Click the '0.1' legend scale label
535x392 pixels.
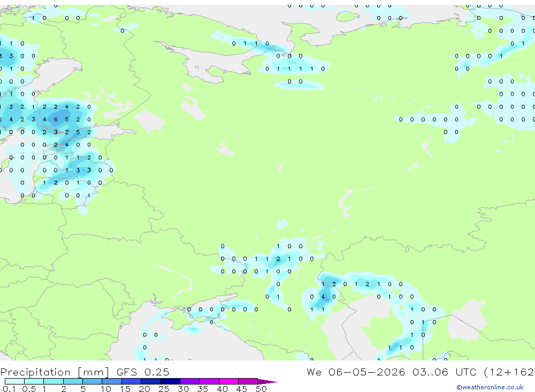click(9, 389)
